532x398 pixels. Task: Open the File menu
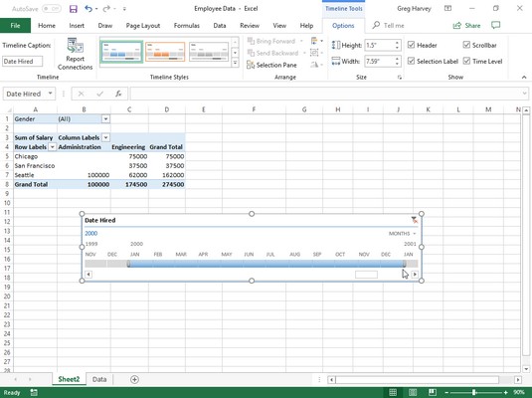coord(15,26)
